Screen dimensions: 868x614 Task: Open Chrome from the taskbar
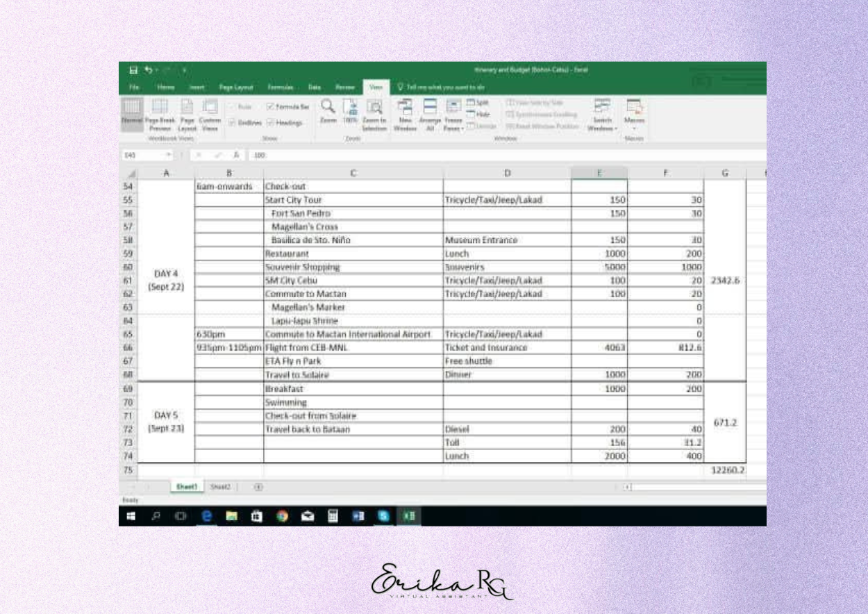[x=281, y=516]
